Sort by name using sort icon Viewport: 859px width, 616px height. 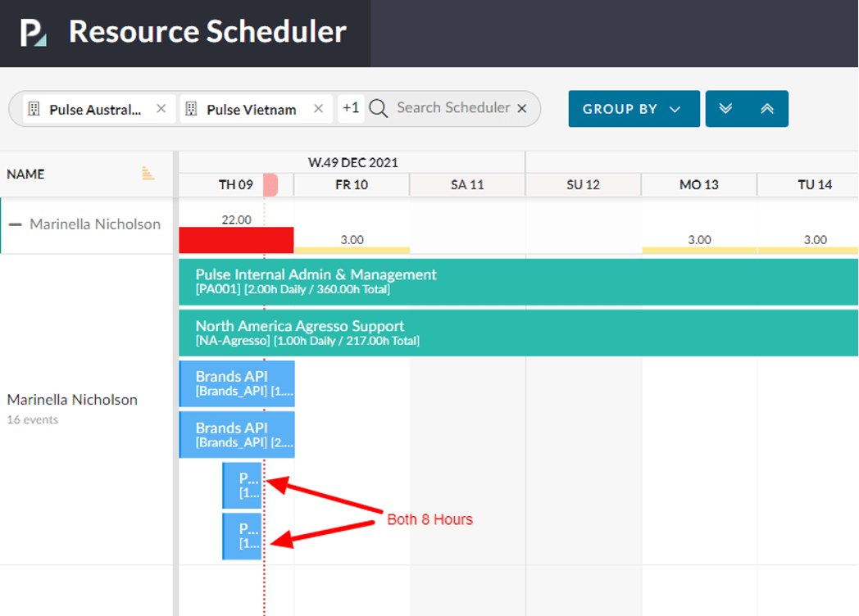148,174
